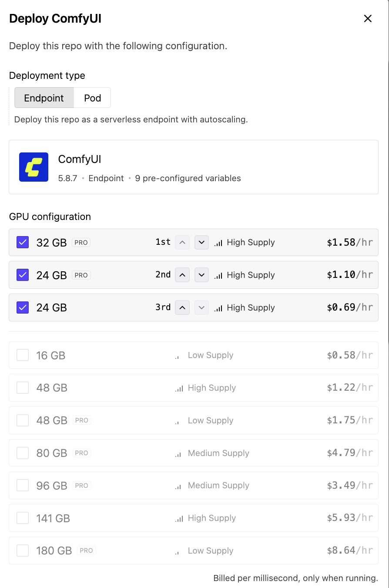Click the $0.69/hr price
389x588 pixels.
point(350,308)
